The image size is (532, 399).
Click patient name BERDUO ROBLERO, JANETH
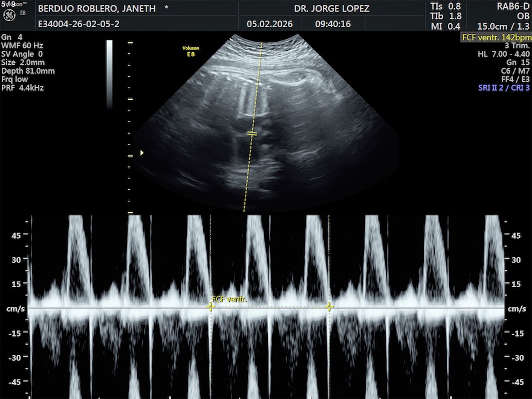point(97,8)
